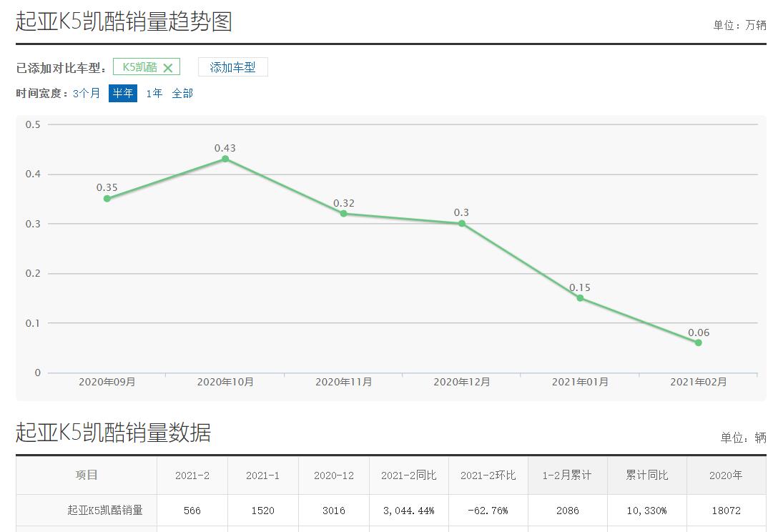Click the 起亚K5凯酷销量趋势图 heading
Viewport: 773px width, 532px height.
pyautogui.click(x=124, y=21)
